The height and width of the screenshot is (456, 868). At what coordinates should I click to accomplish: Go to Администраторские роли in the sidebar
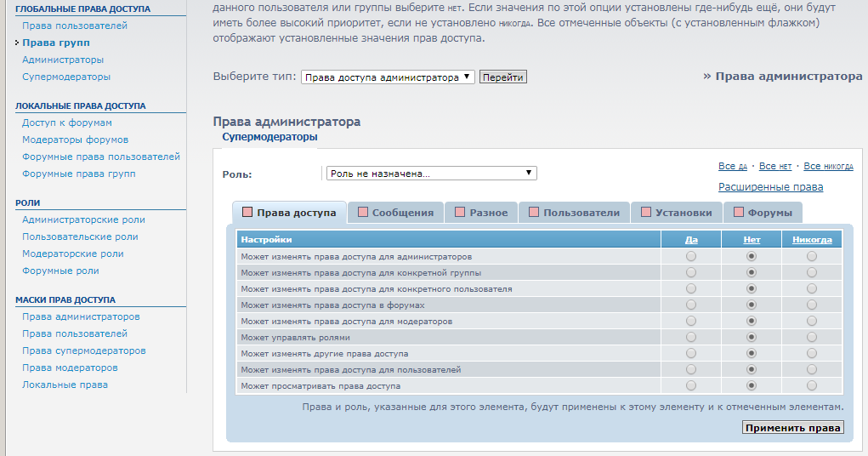click(83, 219)
